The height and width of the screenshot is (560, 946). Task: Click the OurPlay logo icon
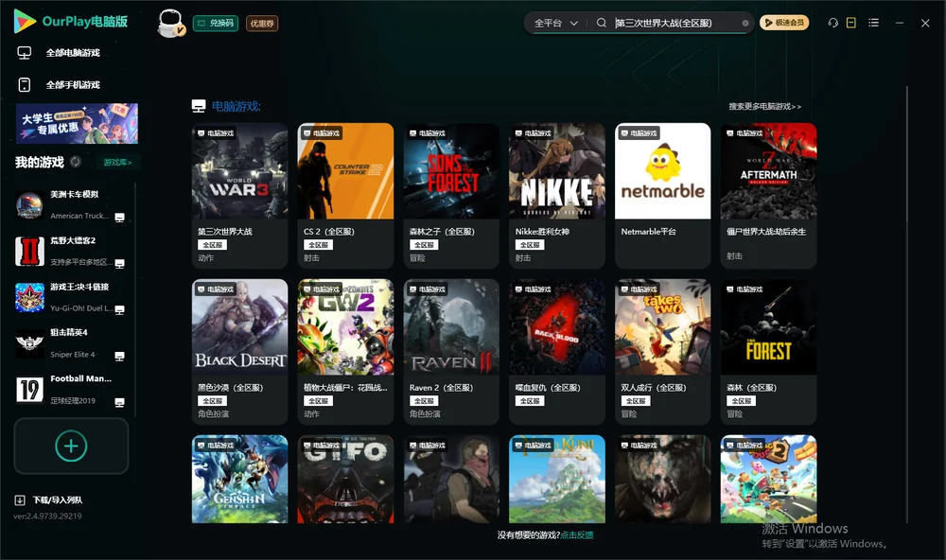[x=25, y=21]
